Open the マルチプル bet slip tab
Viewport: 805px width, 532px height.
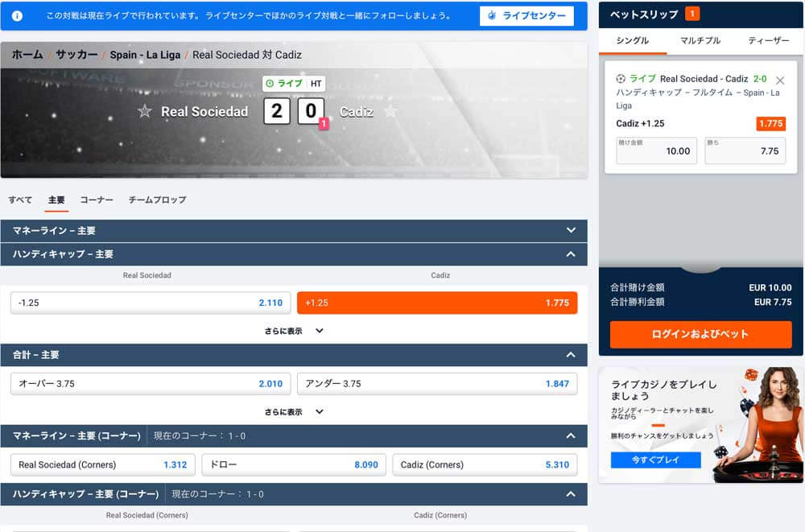coord(700,40)
